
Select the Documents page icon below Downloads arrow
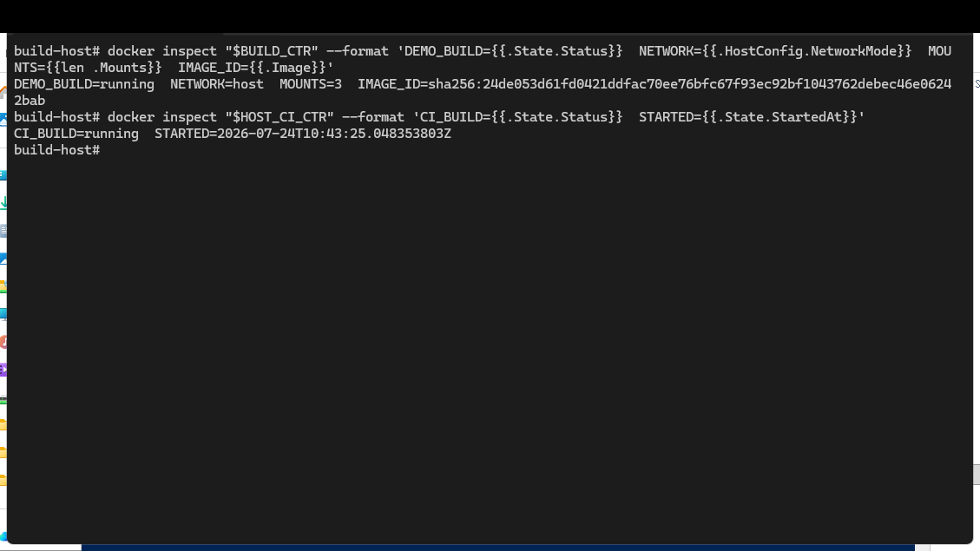click(3, 231)
